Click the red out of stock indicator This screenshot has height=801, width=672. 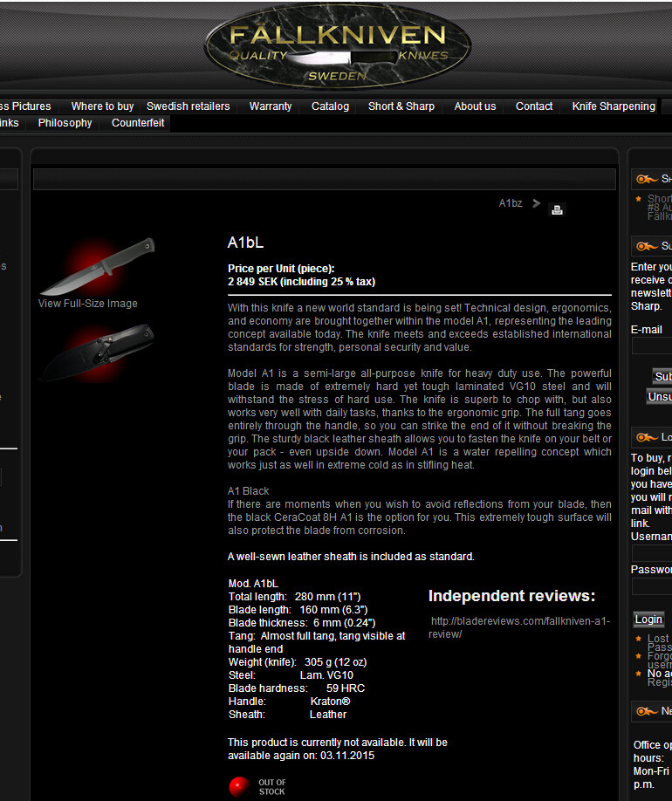[239, 787]
